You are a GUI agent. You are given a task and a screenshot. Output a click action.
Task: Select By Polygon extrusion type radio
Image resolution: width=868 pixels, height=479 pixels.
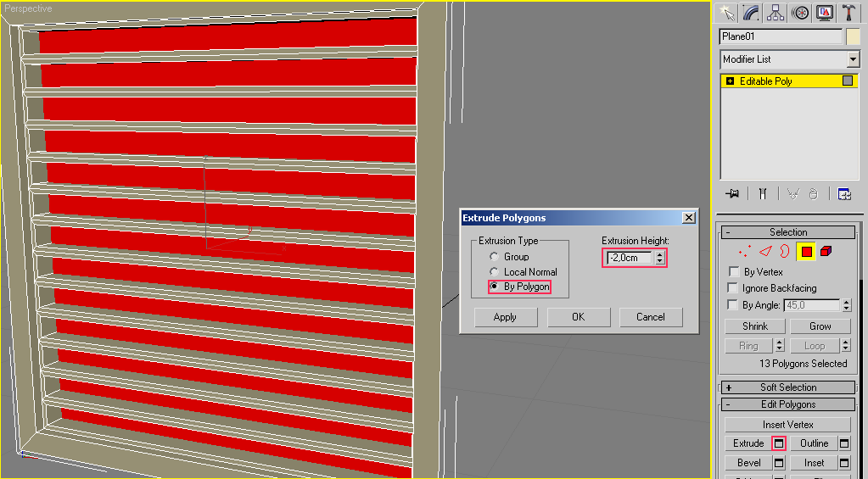[494, 287]
